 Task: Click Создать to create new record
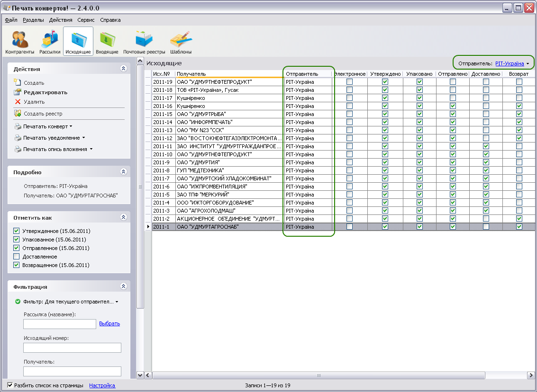(34, 83)
